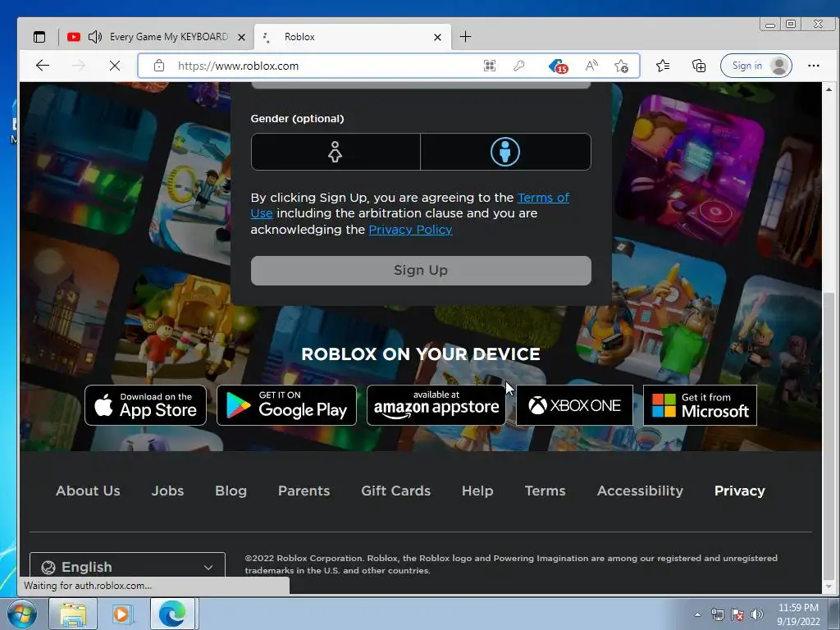Switch to the Every Game My KEYBOARD tab
Viewport: 840px width, 630px height.
tap(169, 37)
